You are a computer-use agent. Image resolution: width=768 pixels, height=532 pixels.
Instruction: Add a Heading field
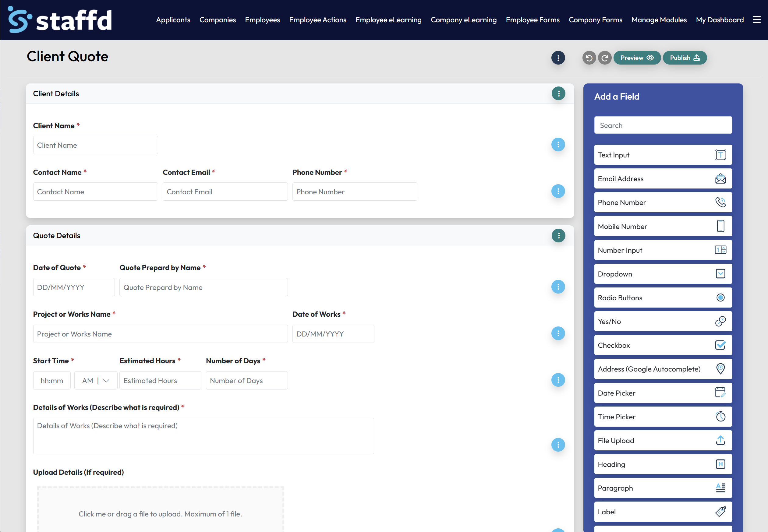click(x=663, y=464)
